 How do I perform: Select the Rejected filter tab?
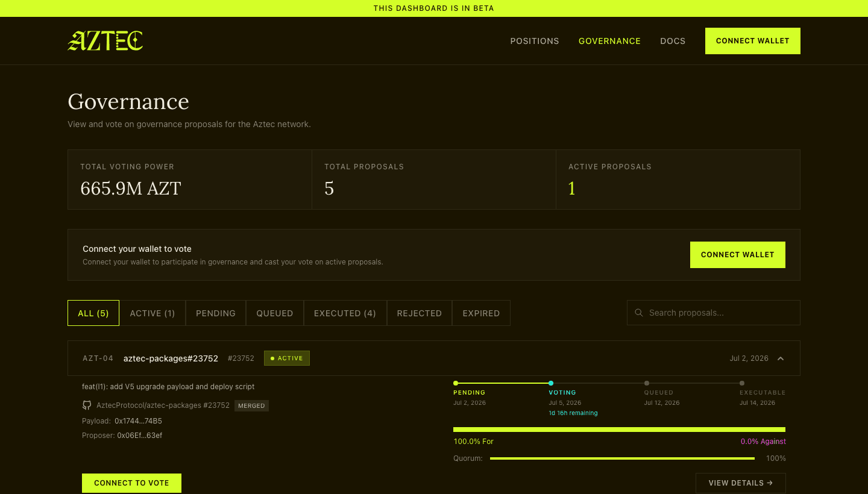[420, 313]
